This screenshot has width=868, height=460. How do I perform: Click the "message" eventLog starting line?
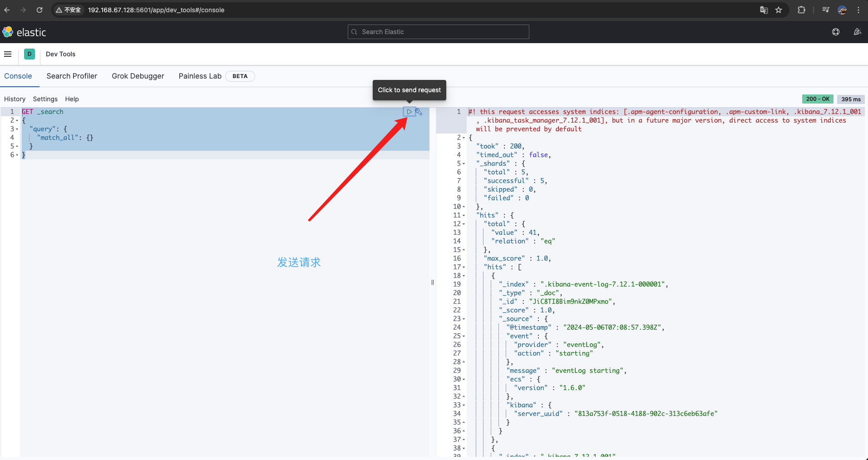pyautogui.click(x=567, y=371)
